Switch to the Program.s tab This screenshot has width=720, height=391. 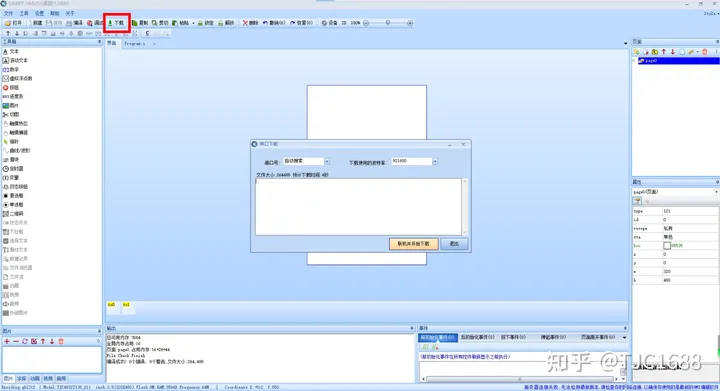[x=135, y=44]
